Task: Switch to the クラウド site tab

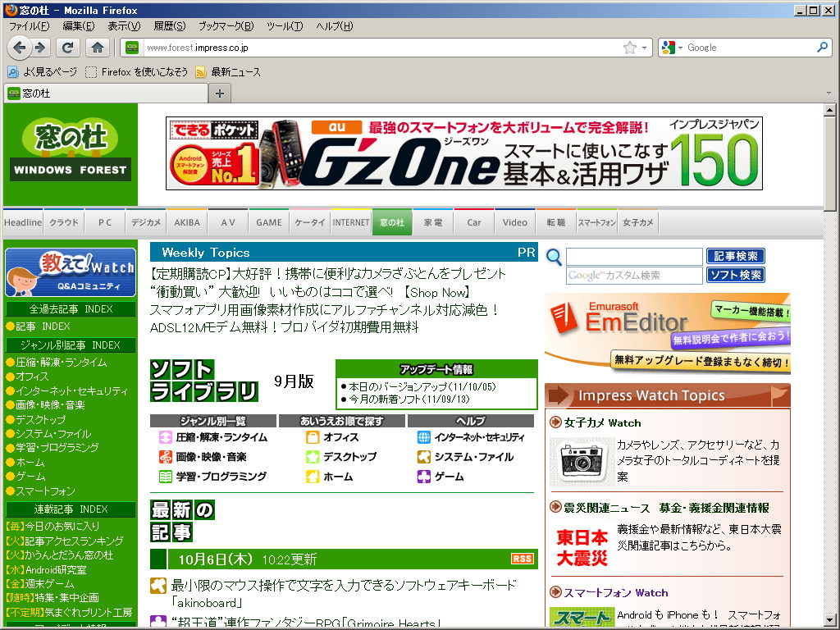Action: pyautogui.click(x=64, y=222)
